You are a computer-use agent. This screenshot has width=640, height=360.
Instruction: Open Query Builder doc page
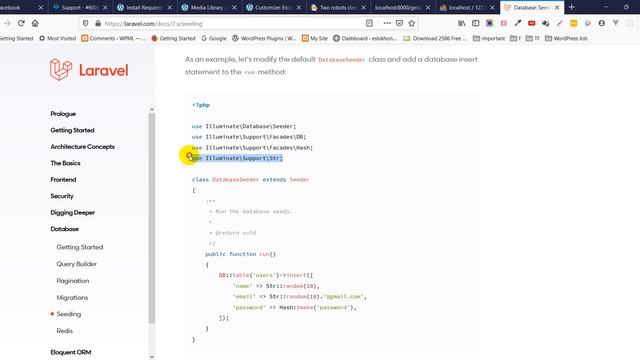[77, 264]
